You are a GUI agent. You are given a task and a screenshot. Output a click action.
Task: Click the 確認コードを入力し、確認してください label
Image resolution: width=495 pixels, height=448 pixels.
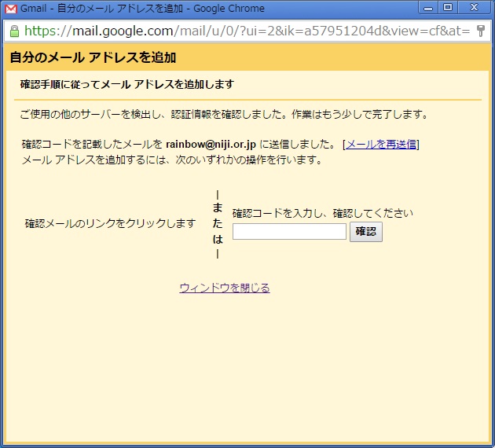[x=323, y=214]
